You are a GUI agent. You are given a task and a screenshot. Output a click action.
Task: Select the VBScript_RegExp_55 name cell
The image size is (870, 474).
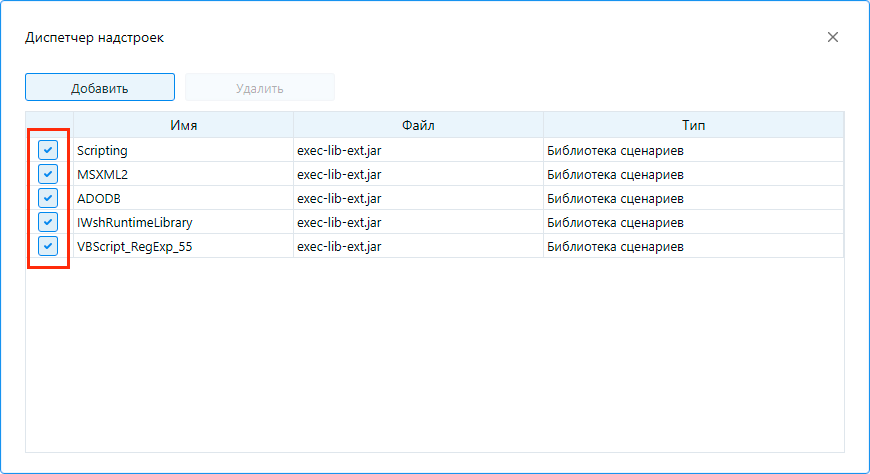click(184, 246)
